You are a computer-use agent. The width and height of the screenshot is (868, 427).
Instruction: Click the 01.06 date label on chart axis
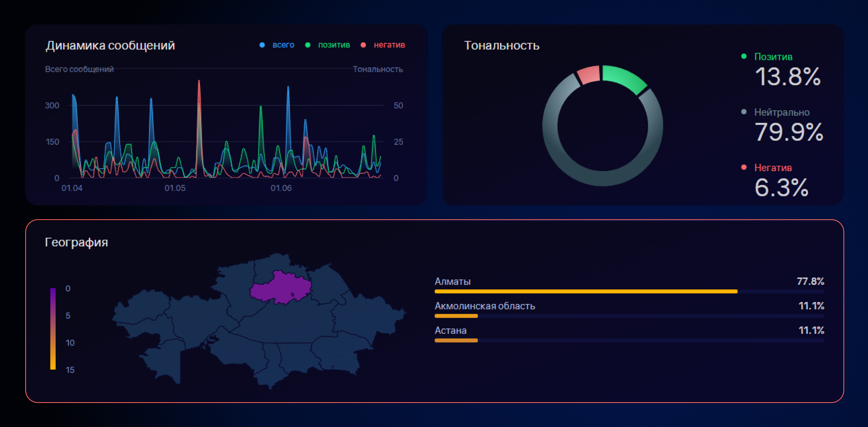(281, 188)
